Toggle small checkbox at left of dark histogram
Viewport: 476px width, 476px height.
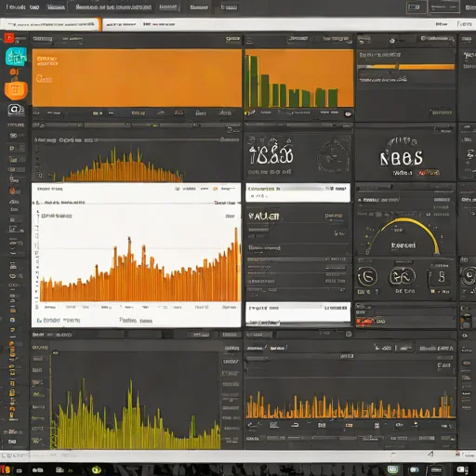coord(40,176)
